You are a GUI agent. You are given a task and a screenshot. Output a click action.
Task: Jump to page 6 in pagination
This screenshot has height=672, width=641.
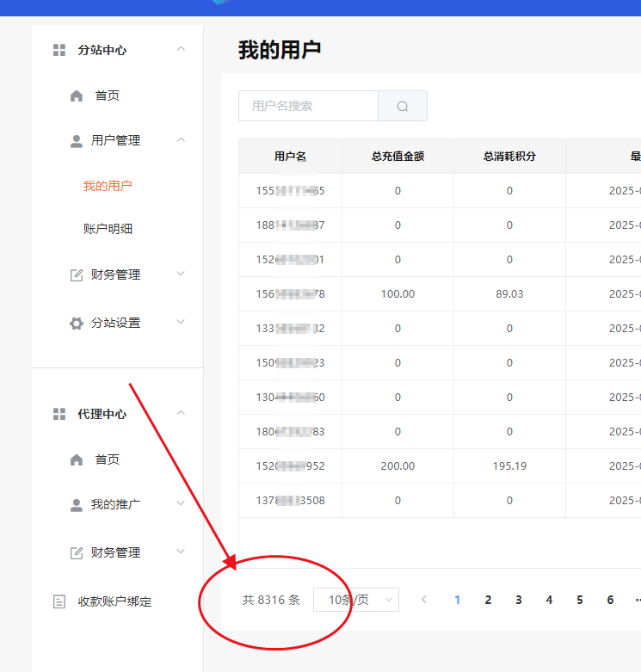coord(610,600)
